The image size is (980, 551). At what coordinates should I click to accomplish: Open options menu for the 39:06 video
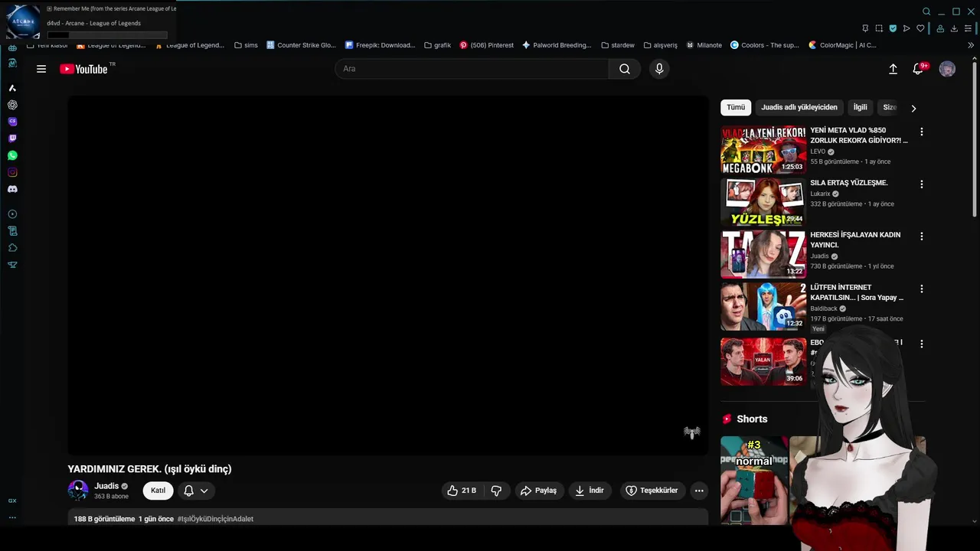point(922,344)
